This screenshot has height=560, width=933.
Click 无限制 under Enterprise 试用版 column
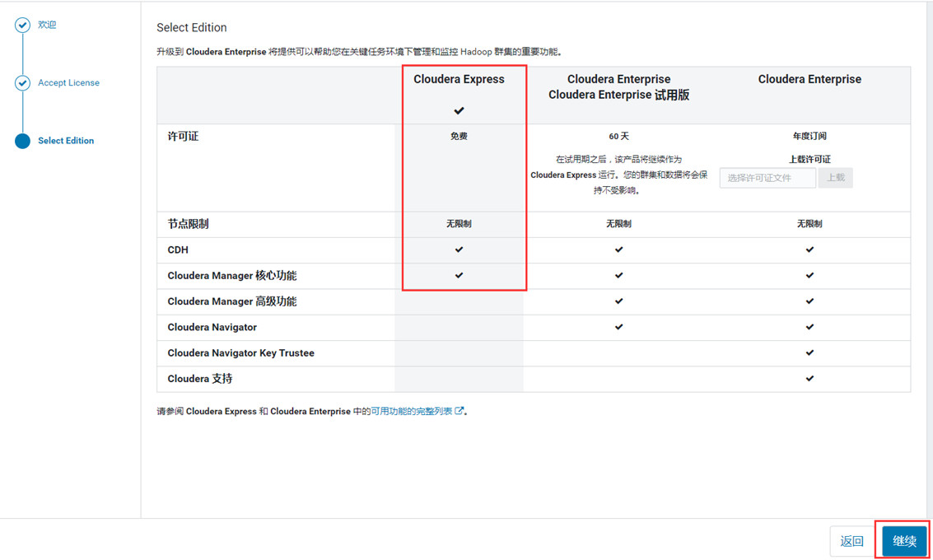(618, 224)
